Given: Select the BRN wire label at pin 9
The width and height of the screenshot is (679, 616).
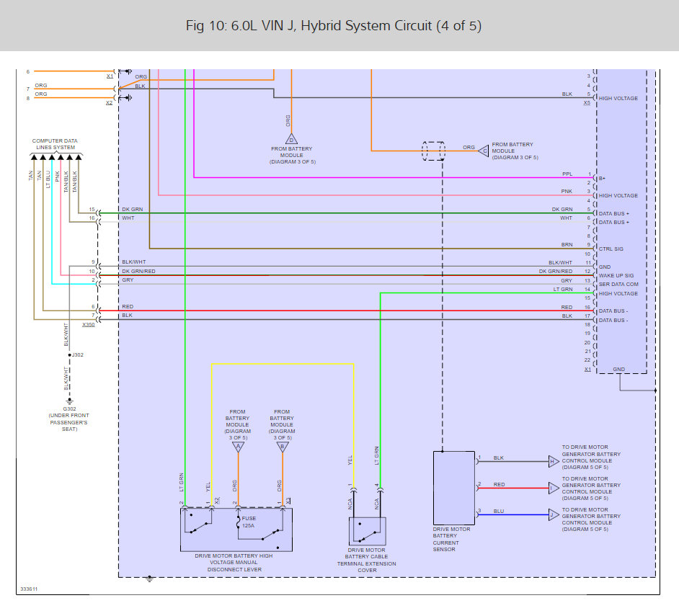Looking at the screenshot, I should [567, 244].
